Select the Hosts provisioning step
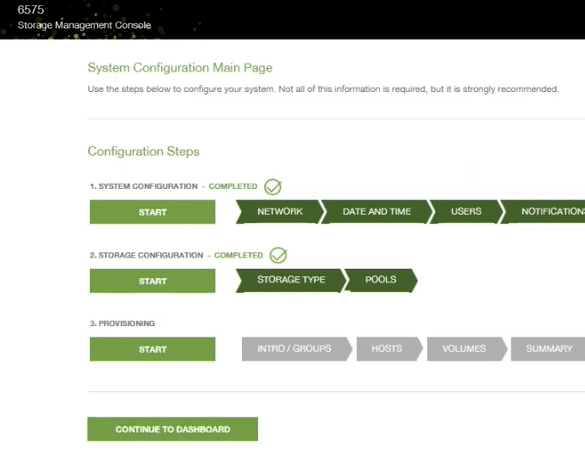Image resolution: width=585 pixels, height=469 pixels. click(389, 349)
